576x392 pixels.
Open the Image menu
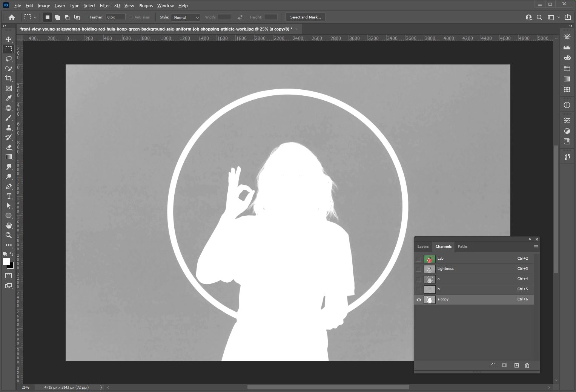tap(44, 6)
